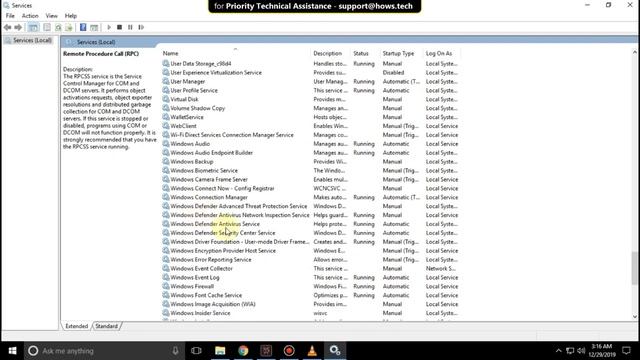Screen dimensions: 640x360
Task: Select Windows Driver Foundation service row
Action: (x=310, y=242)
